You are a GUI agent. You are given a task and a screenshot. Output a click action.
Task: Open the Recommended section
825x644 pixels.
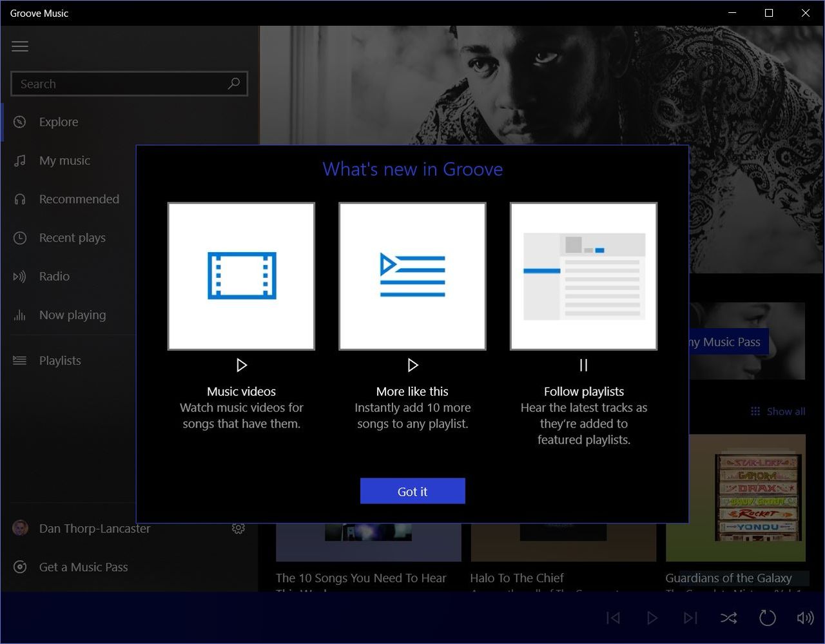pos(79,199)
